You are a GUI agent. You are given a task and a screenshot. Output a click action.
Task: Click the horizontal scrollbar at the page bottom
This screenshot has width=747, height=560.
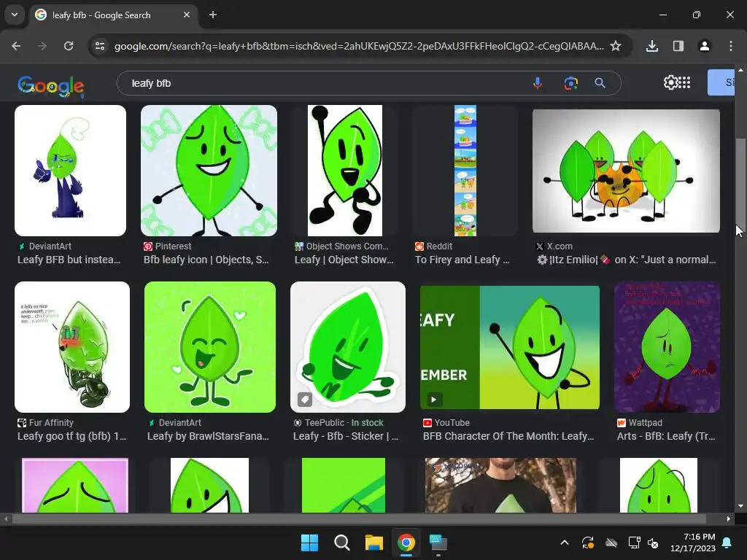(359, 518)
